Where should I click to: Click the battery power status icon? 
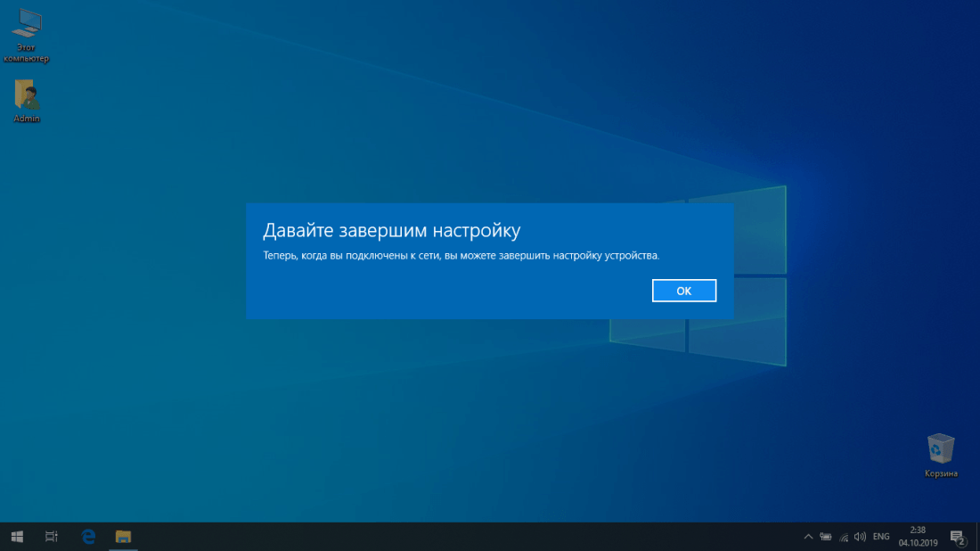pyautogui.click(x=826, y=537)
